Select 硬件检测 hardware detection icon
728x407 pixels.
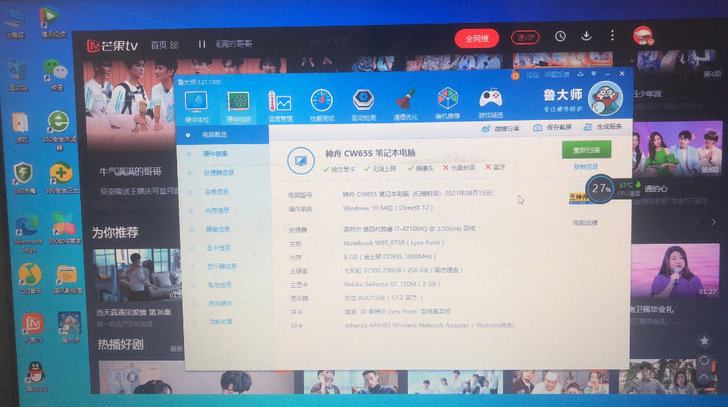[238, 102]
